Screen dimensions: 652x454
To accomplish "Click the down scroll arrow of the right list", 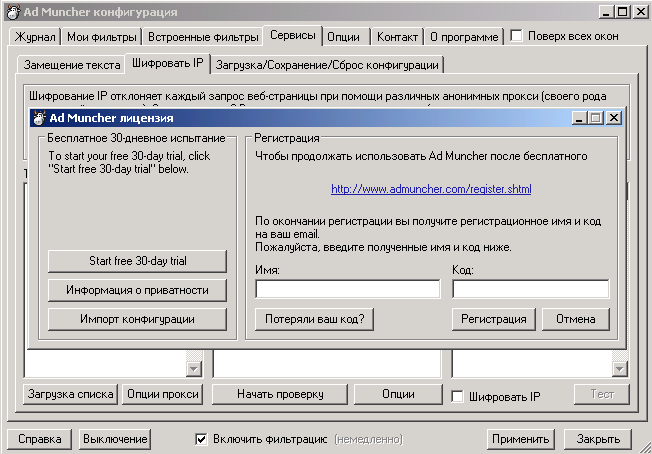I will point(619,368).
